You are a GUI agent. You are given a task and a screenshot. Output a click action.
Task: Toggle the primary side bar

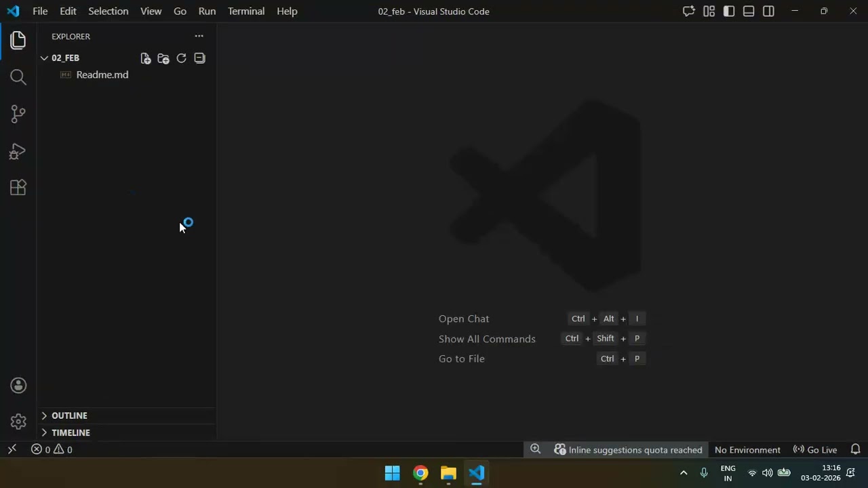tap(729, 12)
